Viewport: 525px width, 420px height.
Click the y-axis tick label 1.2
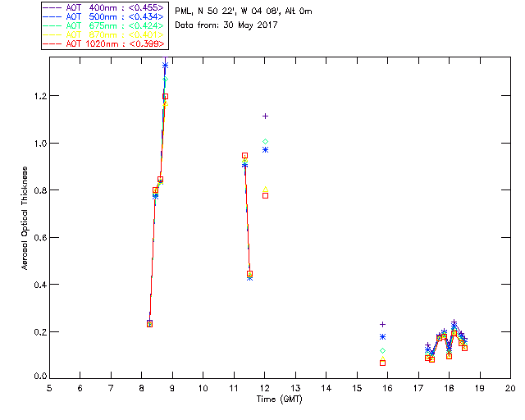[x=40, y=96]
